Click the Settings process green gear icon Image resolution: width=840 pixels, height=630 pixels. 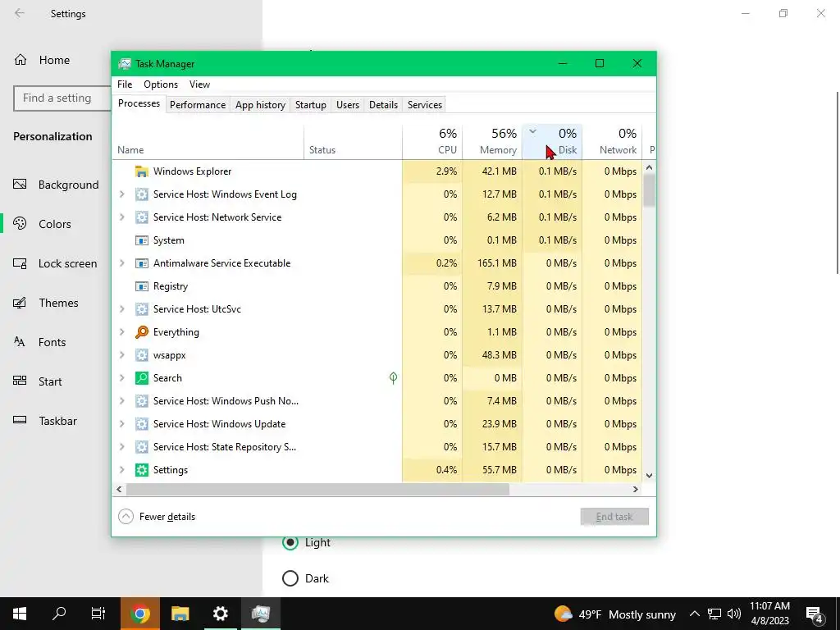coord(141,470)
